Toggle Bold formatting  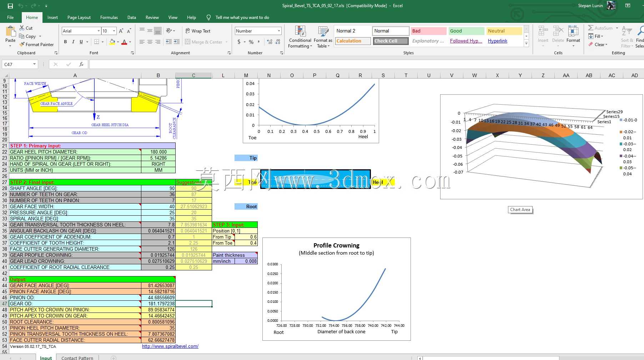[65, 42]
